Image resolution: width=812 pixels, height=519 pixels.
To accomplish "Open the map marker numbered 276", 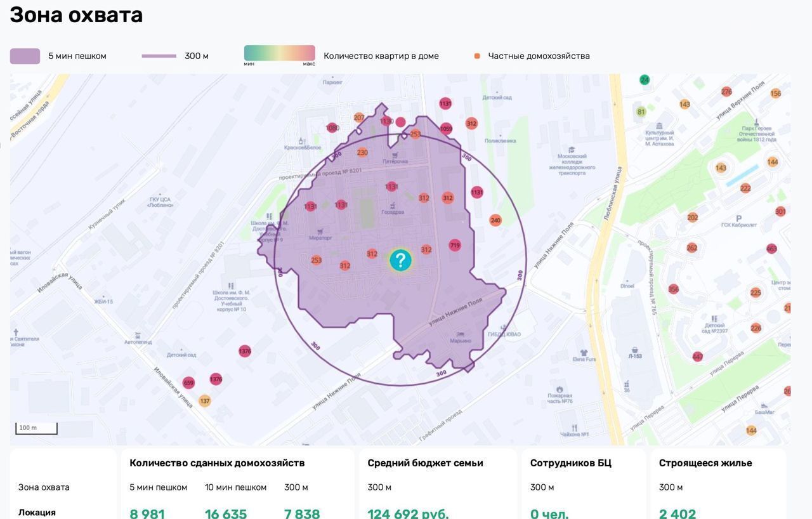I will point(726,92).
